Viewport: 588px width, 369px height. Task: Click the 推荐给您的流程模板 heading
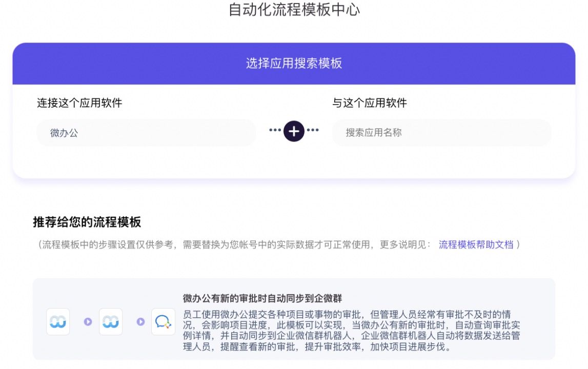(x=87, y=222)
